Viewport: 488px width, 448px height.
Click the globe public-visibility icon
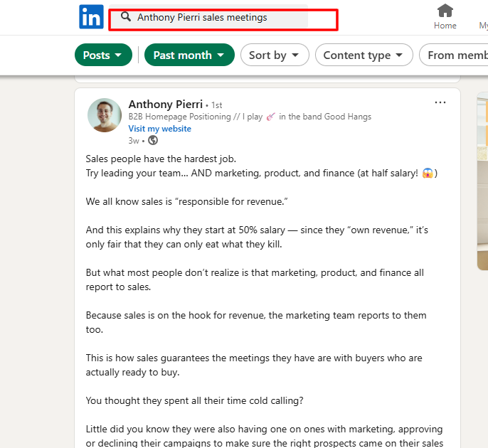[x=153, y=141]
